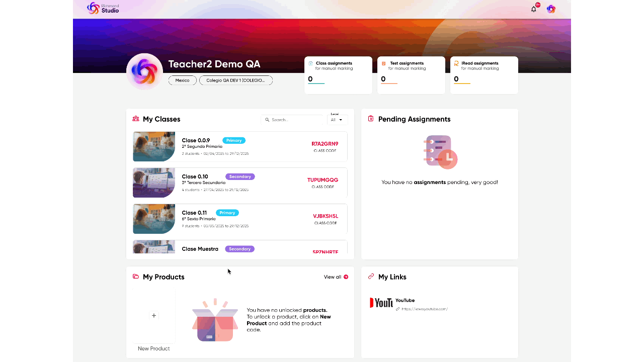Focus the class Search field

click(292, 120)
